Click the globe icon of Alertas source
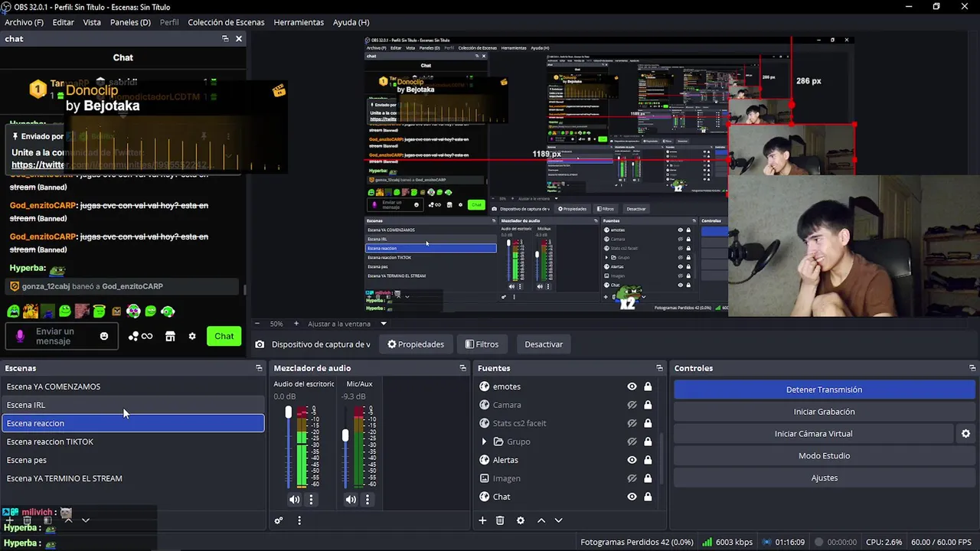Screen dimensions: 980x551 click(484, 460)
